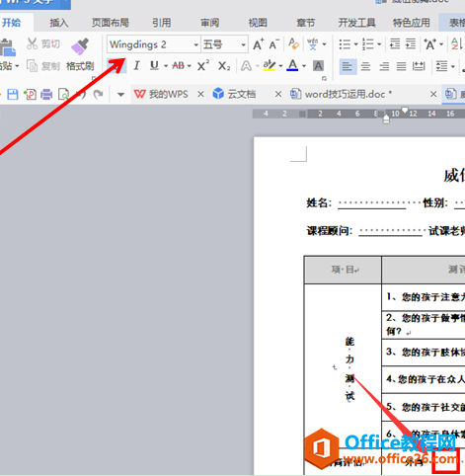Open the 插入 (Insert) ribbon tab
Viewport: 465px width, 476px height.
pyautogui.click(x=59, y=23)
